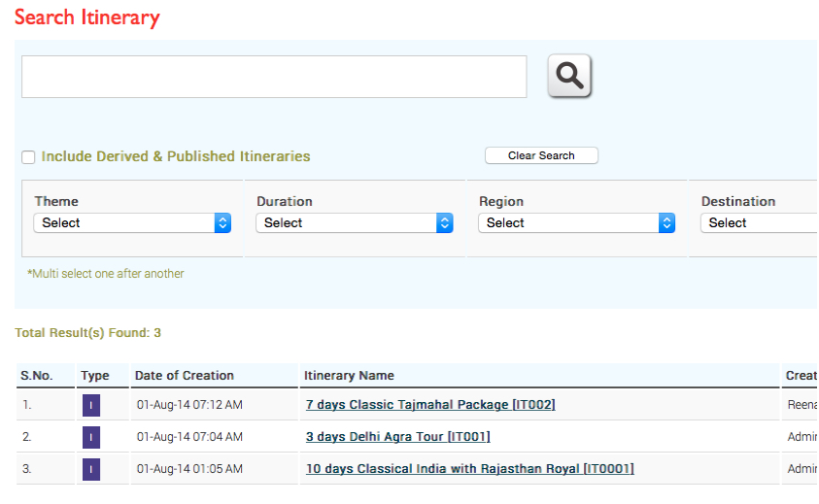Image resolution: width=819 pixels, height=504 pixels.
Task: Open 3 days Delhi Agra Tour link
Action: click(x=398, y=437)
